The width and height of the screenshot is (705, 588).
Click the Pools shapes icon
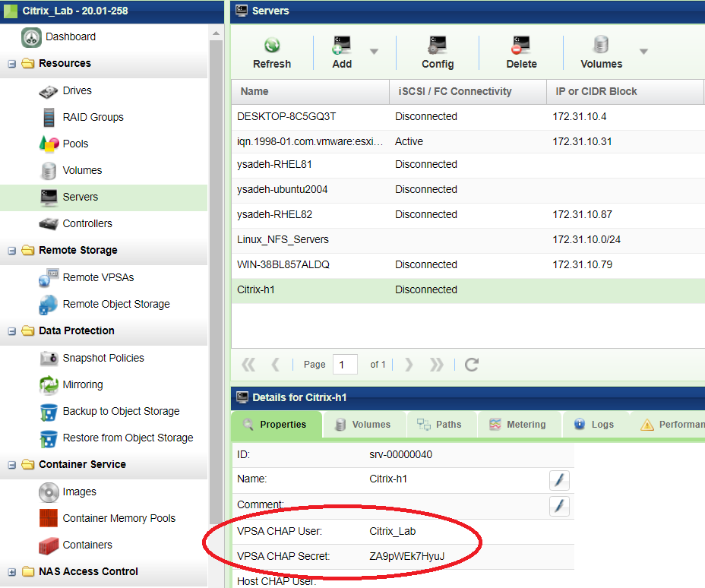(x=49, y=144)
